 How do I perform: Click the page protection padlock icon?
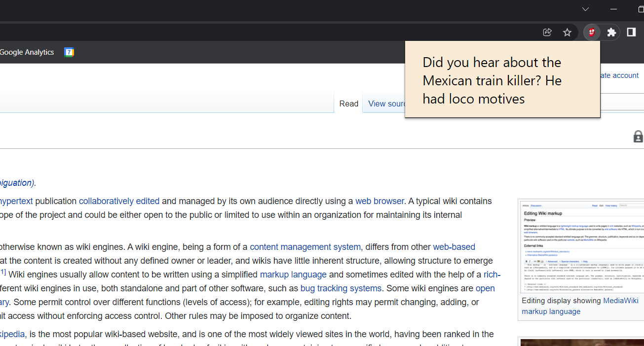[638, 137]
